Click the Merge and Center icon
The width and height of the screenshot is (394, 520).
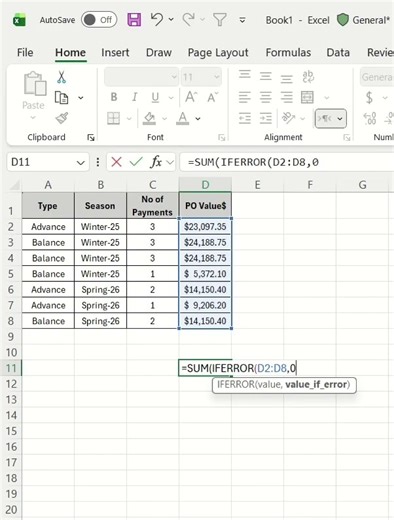coord(307,97)
